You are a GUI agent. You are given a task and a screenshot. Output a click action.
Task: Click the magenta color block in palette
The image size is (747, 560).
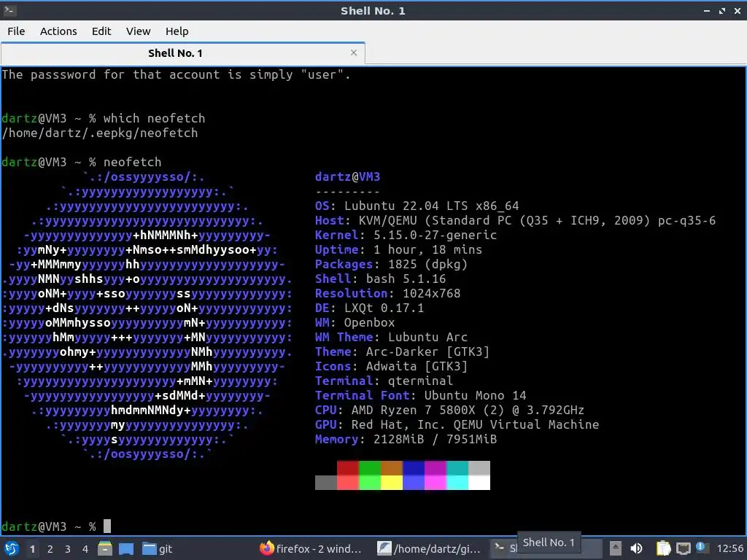click(436, 467)
